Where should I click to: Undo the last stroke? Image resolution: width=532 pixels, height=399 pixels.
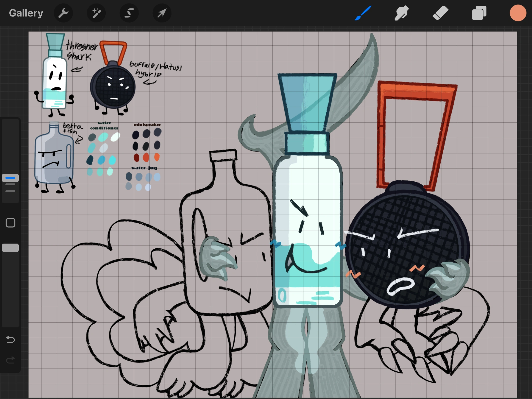(10, 339)
